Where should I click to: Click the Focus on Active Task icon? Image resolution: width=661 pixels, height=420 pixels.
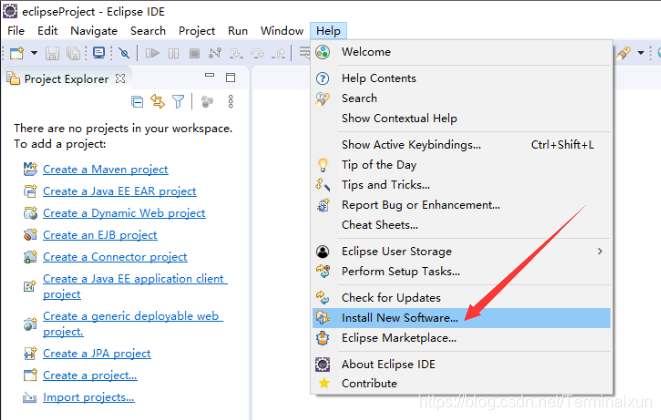coord(207,102)
